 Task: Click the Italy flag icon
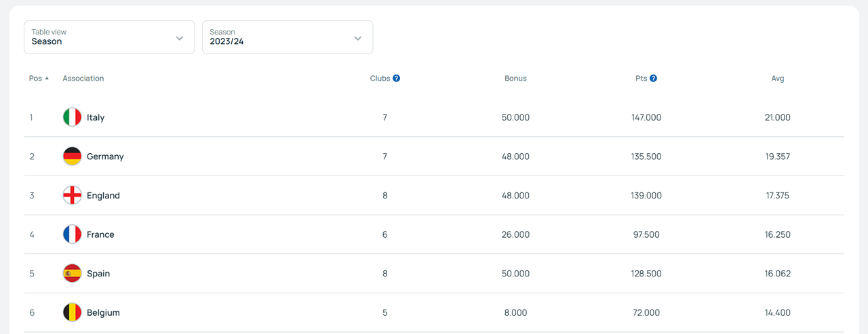coord(72,117)
